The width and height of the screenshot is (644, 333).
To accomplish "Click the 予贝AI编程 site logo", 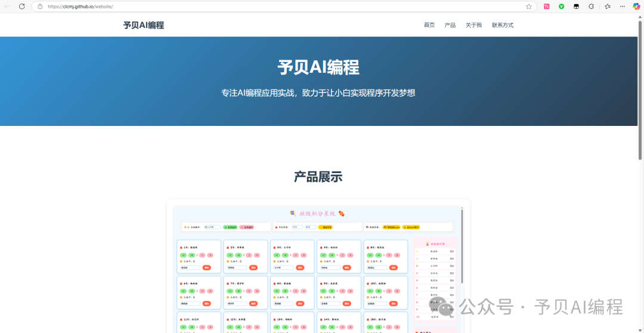I will (143, 25).
